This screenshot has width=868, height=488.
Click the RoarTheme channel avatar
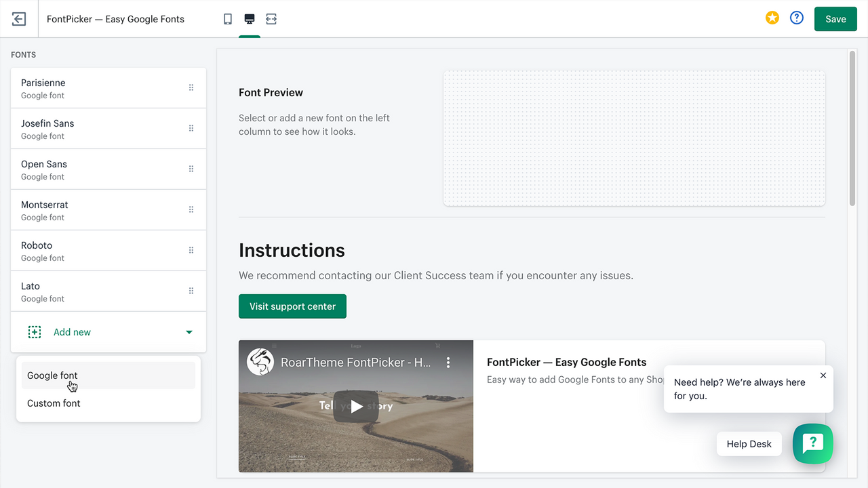[x=260, y=362]
